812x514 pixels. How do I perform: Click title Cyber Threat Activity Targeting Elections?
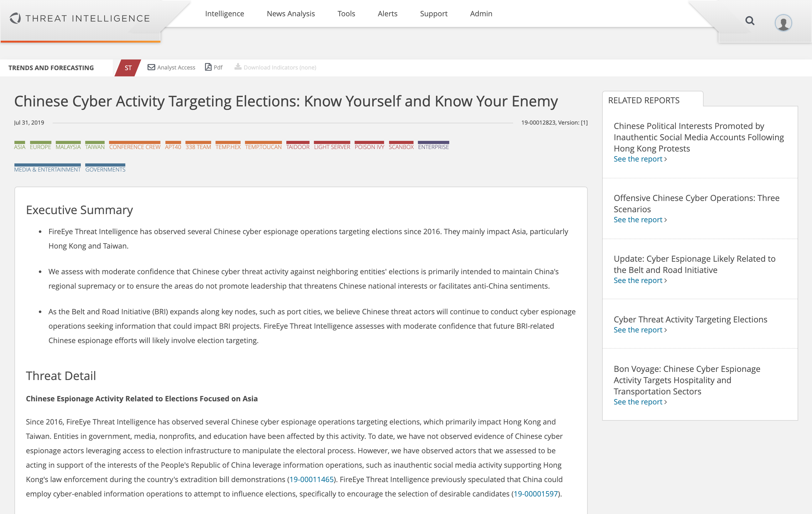[x=690, y=319]
